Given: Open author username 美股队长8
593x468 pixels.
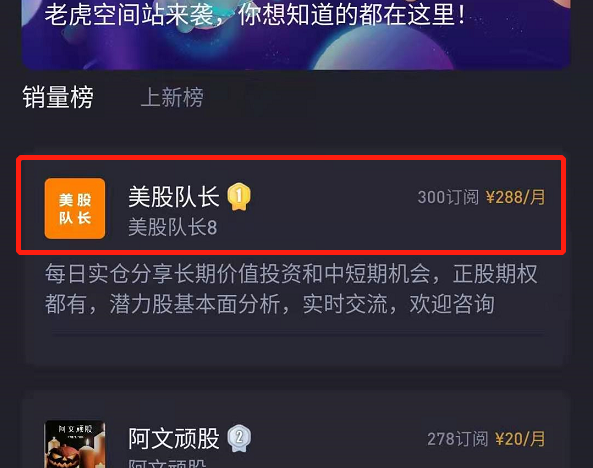Looking at the screenshot, I should 173,227.
